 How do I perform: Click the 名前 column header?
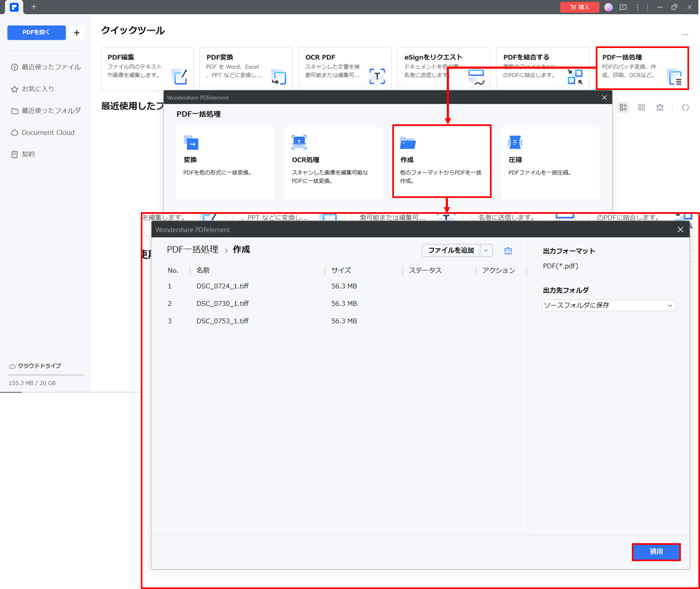203,271
